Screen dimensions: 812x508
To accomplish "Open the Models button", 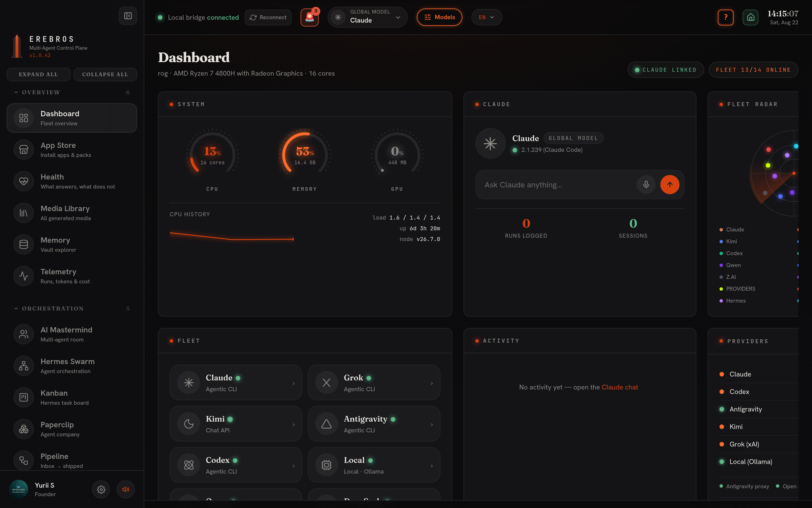I will [439, 17].
